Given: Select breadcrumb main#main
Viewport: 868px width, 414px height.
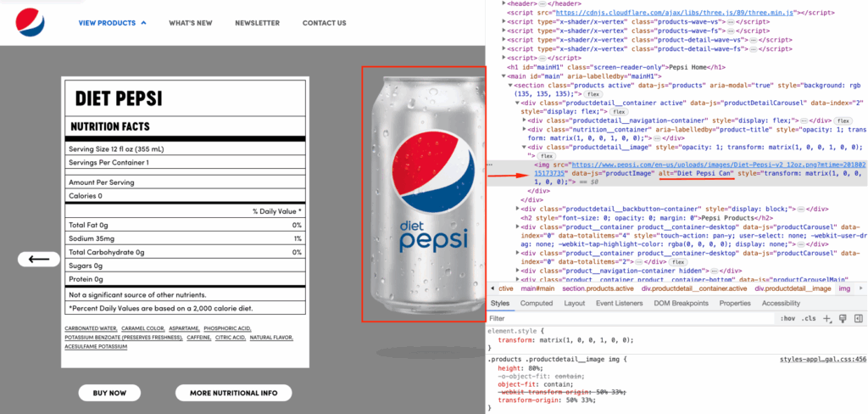Looking at the screenshot, I should click(537, 288).
